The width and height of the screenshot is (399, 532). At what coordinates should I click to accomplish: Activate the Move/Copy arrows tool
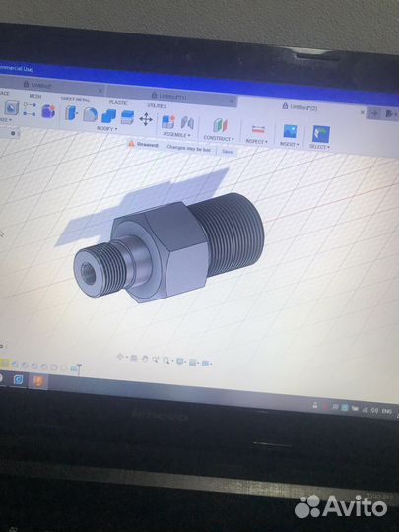(x=146, y=119)
